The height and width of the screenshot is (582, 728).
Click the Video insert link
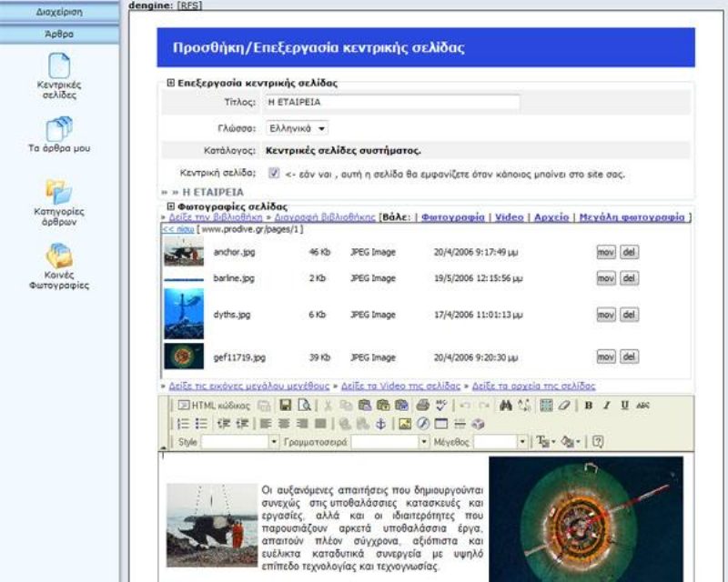pos(509,217)
